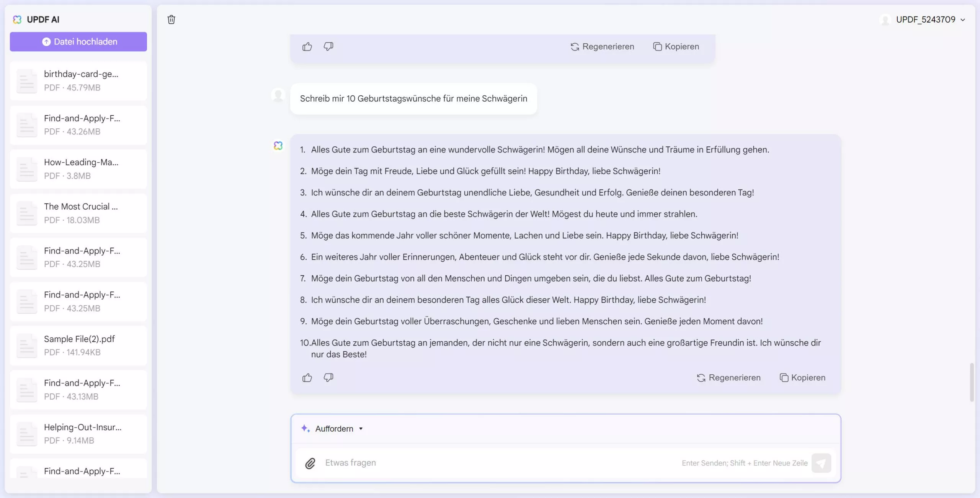Click the sparkle icon next to Auffordern

click(305, 429)
